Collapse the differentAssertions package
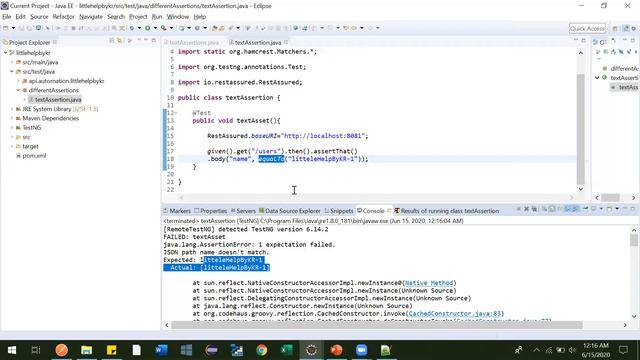 click(18, 90)
